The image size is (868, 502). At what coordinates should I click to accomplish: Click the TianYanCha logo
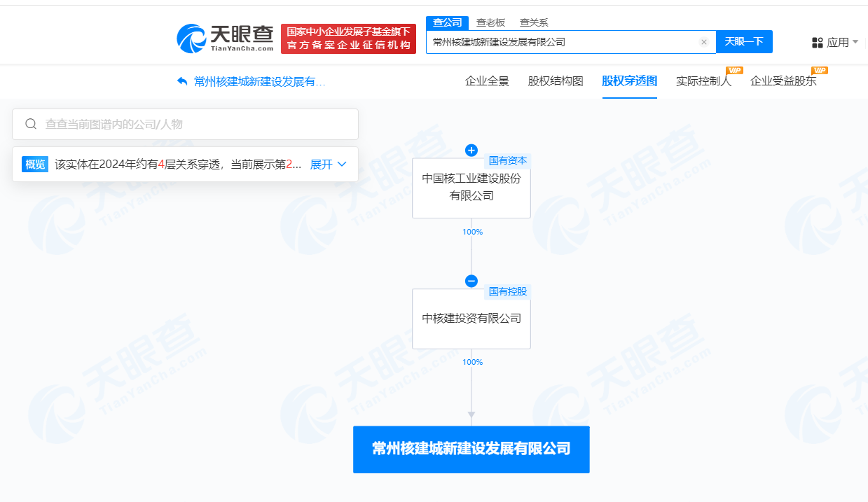(225, 39)
